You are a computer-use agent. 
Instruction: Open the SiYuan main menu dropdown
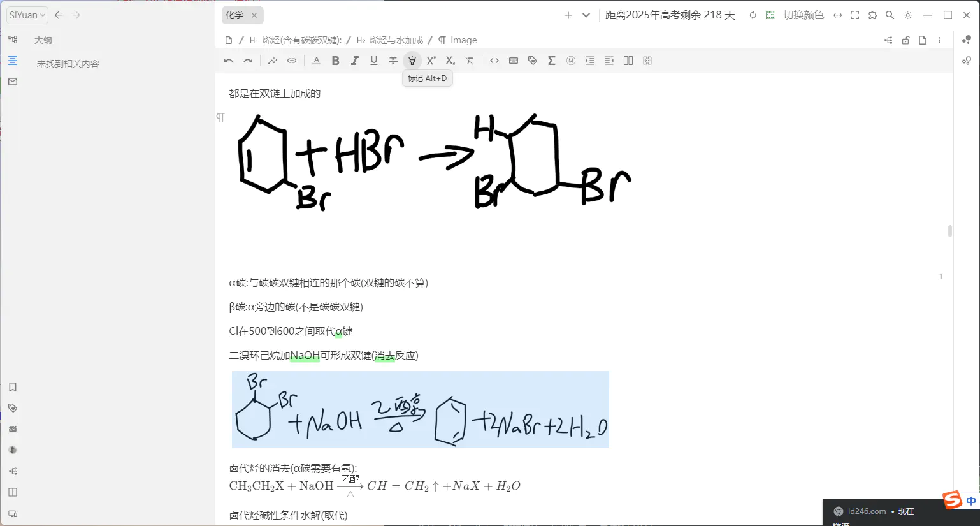click(27, 15)
